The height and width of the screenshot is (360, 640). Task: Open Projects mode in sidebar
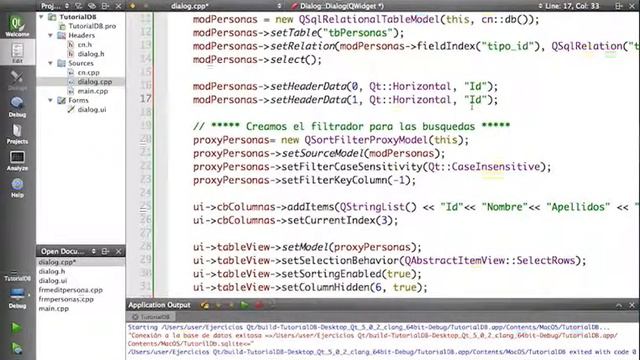coord(17,133)
